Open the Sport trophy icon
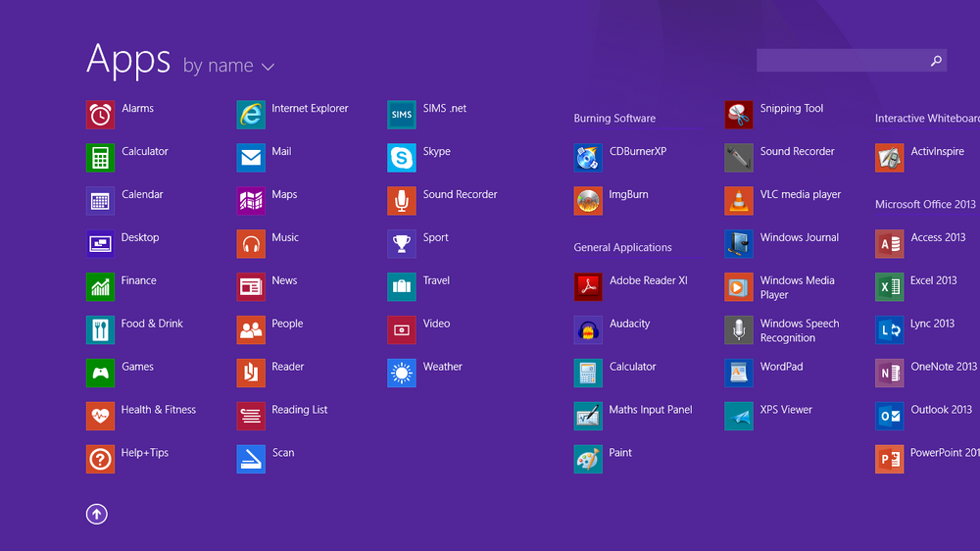The height and width of the screenshot is (551, 980). [x=401, y=244]
